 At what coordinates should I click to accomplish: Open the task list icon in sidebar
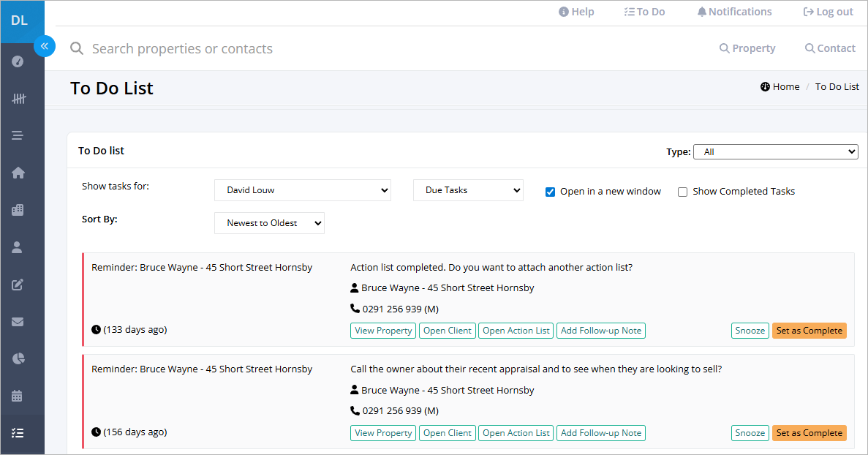pyautogui.click(x=18, y=433)
